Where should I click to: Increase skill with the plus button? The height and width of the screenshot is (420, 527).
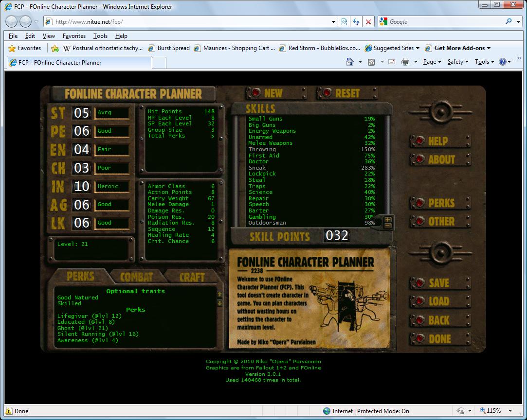(387, 220)
